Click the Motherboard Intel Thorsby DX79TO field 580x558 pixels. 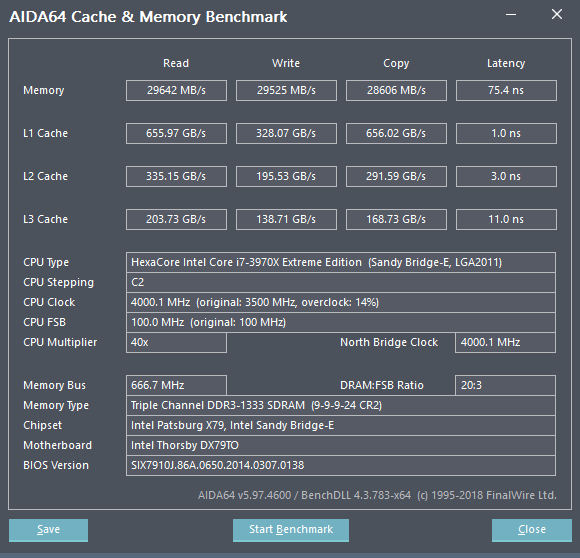tap(341, 445)
